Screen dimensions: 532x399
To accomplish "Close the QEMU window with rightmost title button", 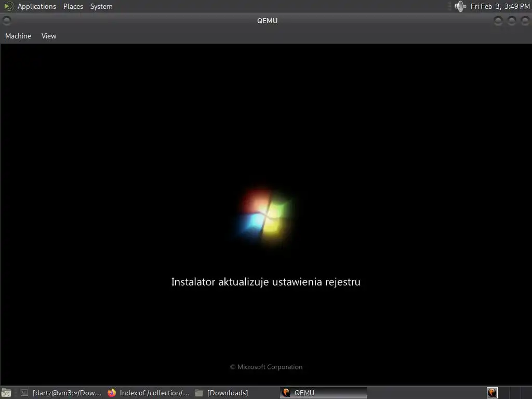I will [x=525, y=21].
